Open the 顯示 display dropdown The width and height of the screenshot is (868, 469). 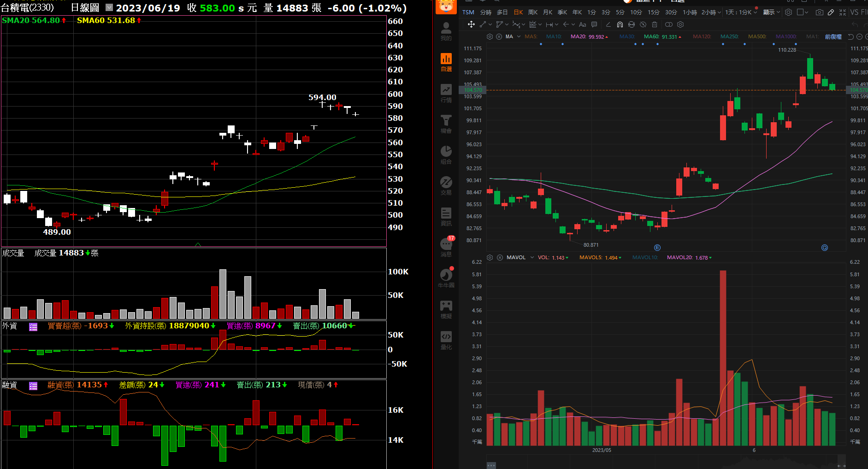point(771,12)
